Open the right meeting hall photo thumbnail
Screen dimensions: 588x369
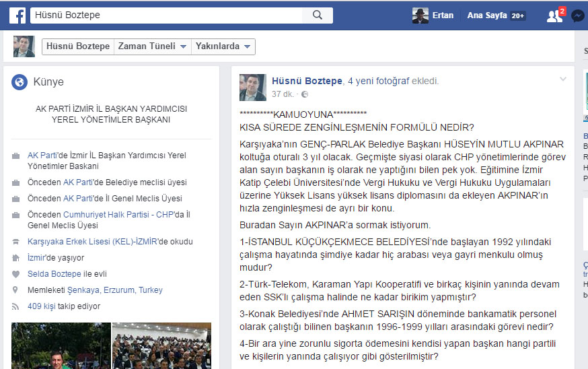166,345
